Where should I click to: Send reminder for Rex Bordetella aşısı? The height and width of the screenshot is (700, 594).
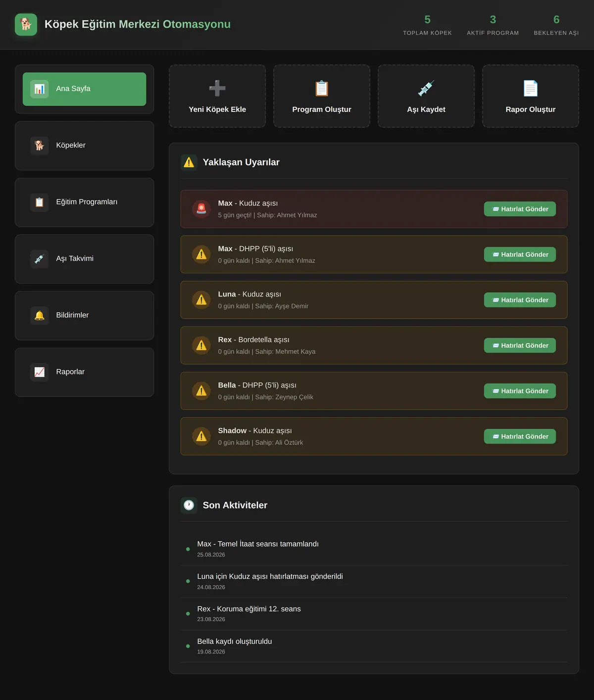[520, 346]
